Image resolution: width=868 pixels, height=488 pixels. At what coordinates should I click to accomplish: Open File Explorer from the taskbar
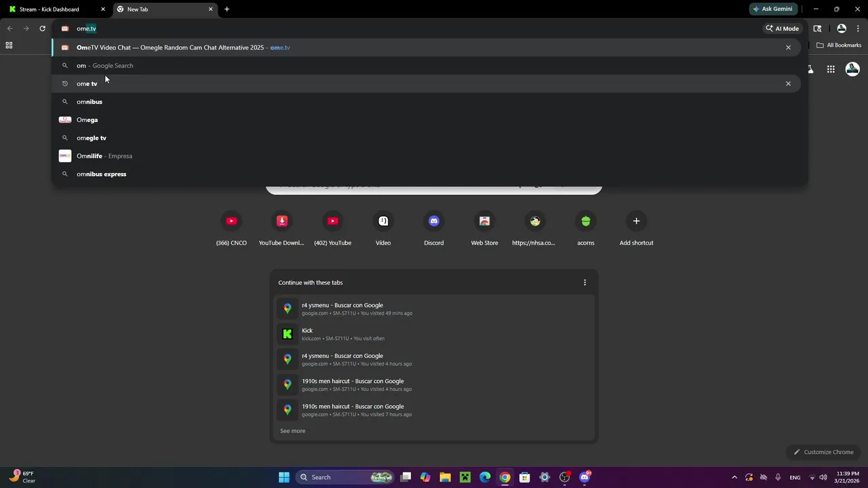445,477
